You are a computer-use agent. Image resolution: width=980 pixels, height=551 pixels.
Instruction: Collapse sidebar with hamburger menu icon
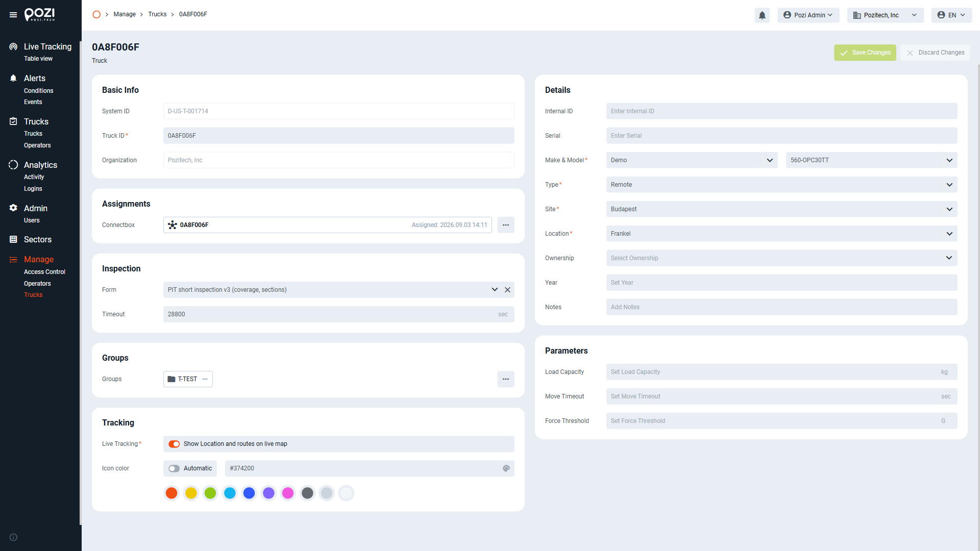coord(13,15)
